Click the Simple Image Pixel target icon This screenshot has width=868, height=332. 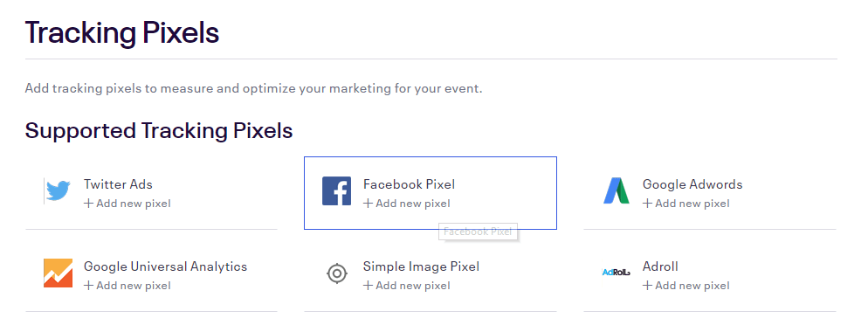click(x=336, y=273)
